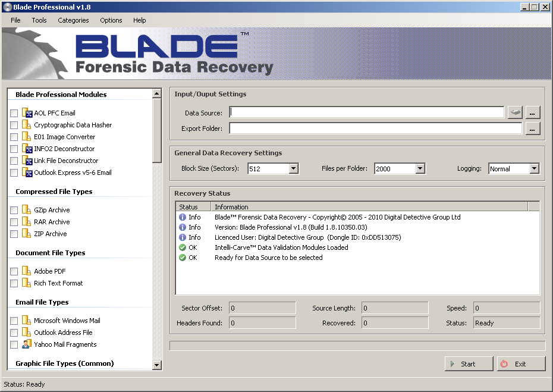Click the Status: Ready status bar text
This screenshot has height=392, width=553.
tap(24, 384)
